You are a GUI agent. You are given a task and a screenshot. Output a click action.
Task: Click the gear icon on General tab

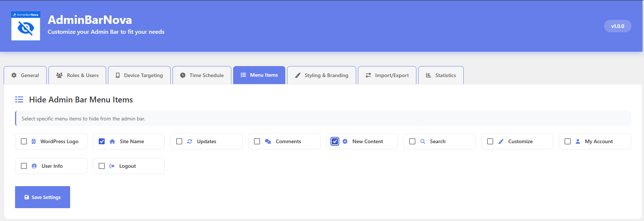coord(14,75)
